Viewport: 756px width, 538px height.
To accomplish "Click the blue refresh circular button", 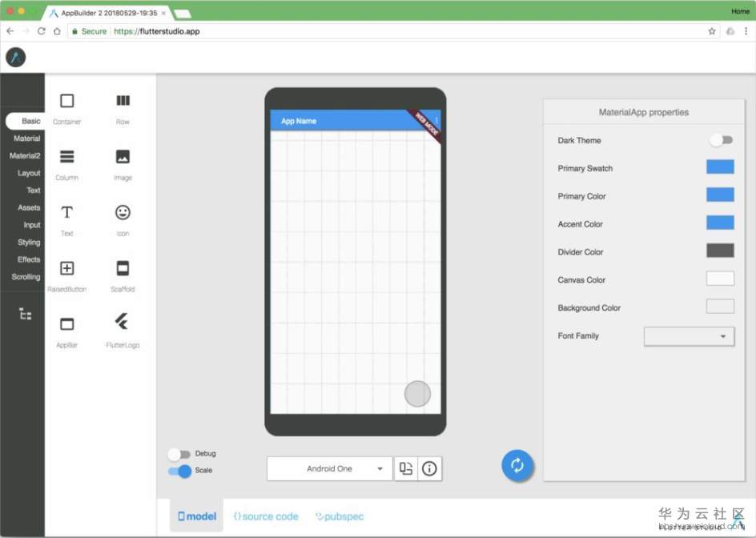I will coord(517,466).
